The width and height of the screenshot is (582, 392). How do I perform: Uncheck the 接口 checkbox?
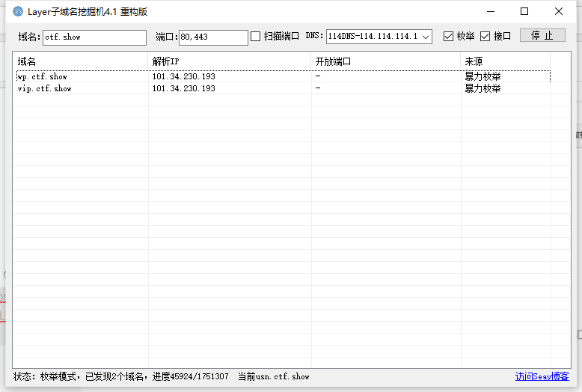point(485,37)
